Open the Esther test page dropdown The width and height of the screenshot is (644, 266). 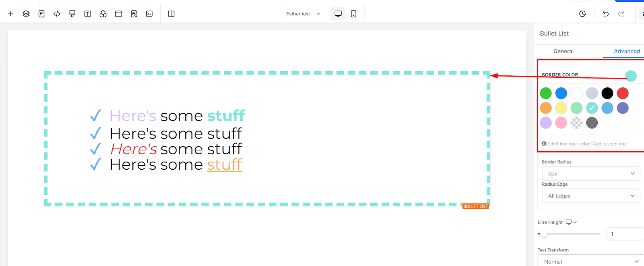[x=303, y=14]
